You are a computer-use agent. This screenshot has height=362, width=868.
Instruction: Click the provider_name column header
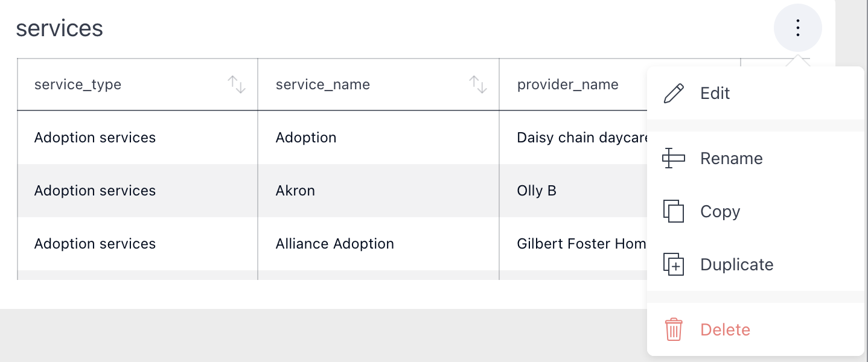point(568,84)
